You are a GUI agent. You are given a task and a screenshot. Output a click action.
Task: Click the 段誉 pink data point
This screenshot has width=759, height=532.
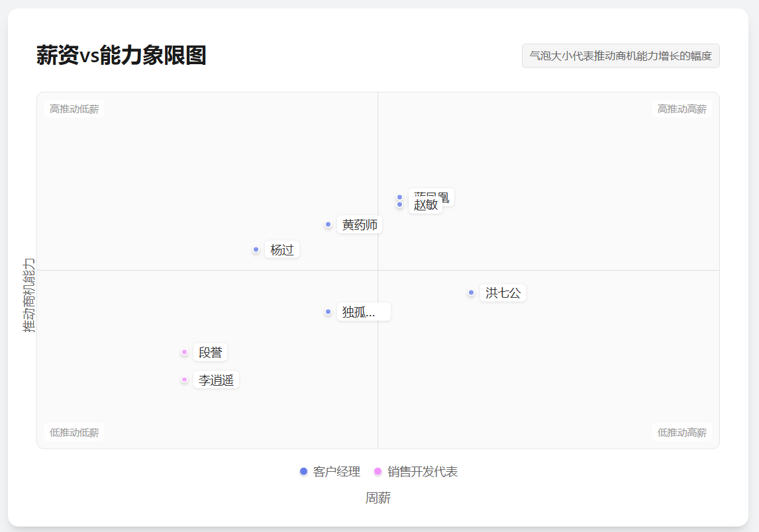click(184, 352)
